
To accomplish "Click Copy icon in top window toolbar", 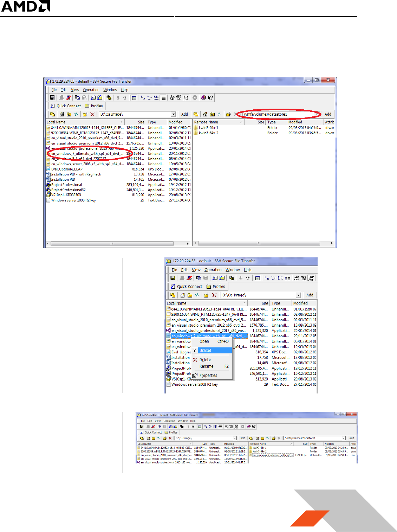I will [77, 98].
